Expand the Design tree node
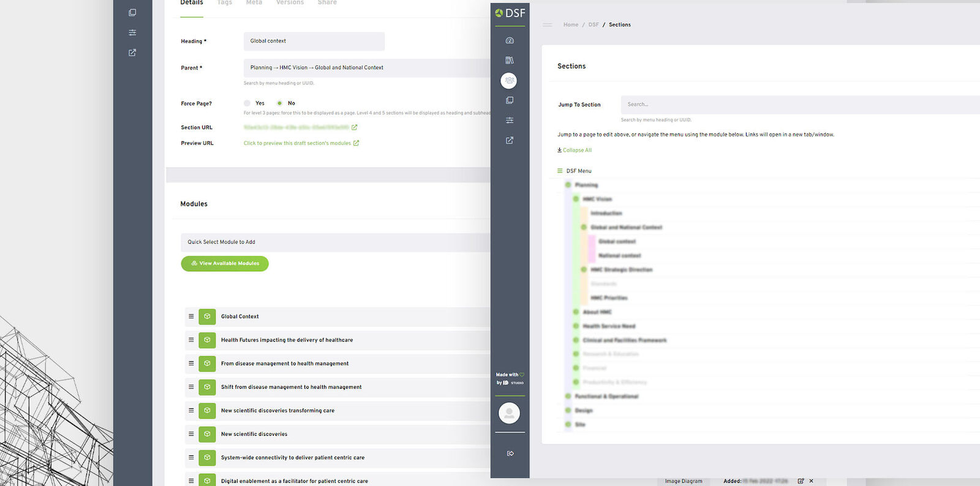This screenshot has height=486, width=980. [568, 410]
